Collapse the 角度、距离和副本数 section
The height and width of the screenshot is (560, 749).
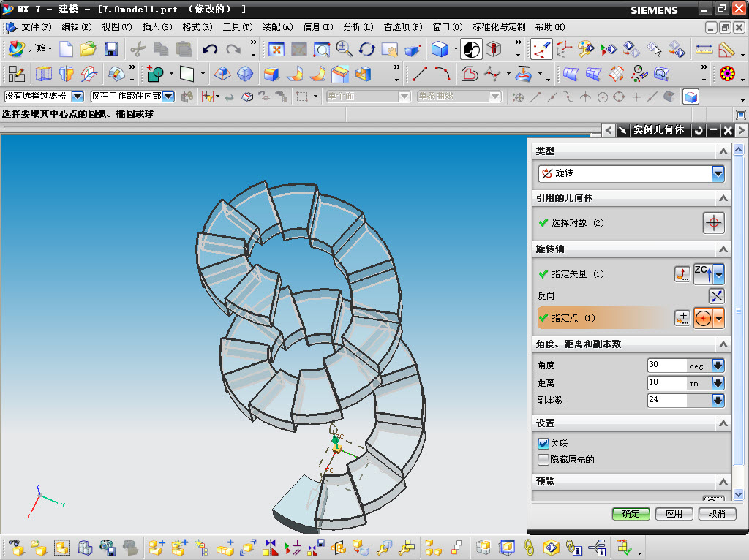(x=723, y=344)
